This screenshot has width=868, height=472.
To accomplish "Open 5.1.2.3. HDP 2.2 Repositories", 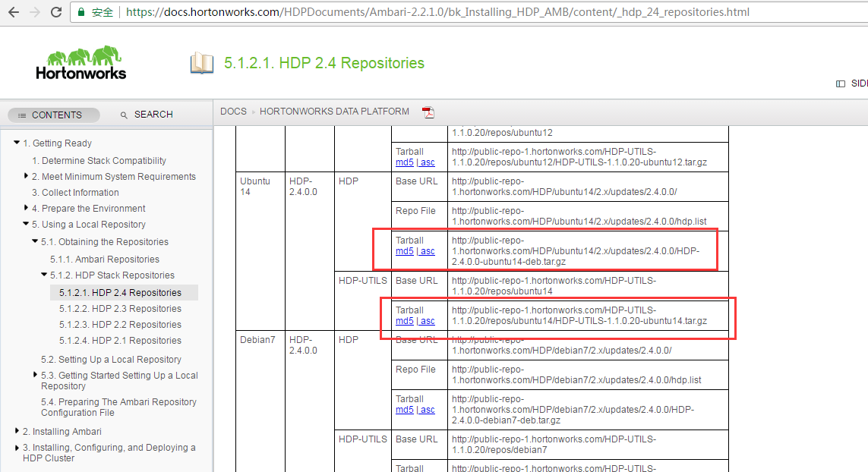I will (x=120, y=325).
